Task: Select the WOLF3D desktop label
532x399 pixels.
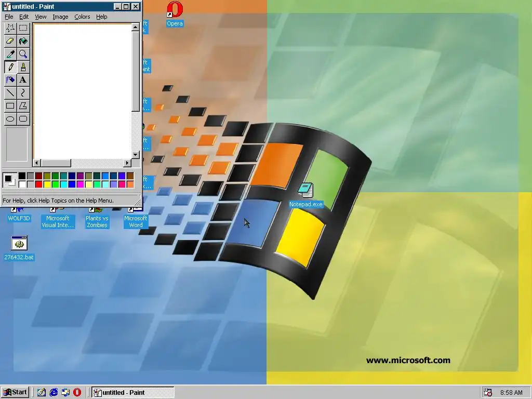Action: (19, 218)
